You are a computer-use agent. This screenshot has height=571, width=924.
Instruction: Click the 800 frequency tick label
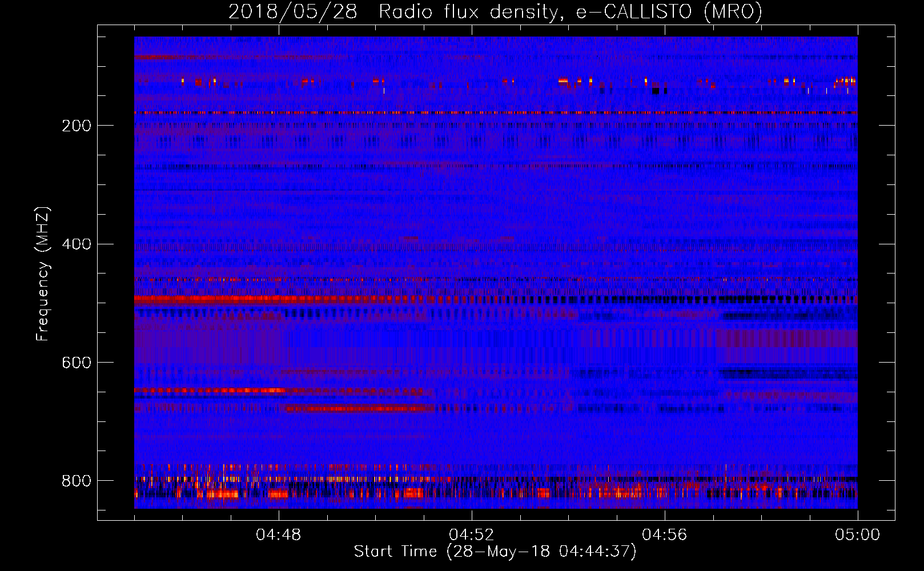tap(77, 481)
